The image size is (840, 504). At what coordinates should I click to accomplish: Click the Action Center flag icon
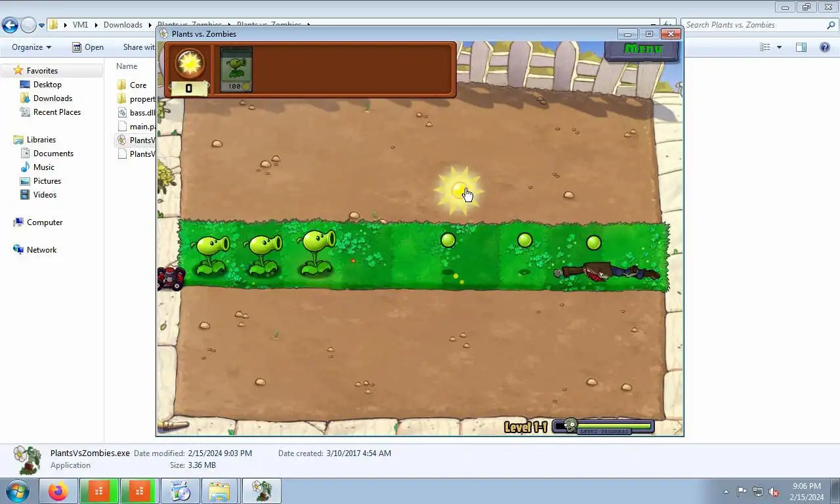coord(742,492)
